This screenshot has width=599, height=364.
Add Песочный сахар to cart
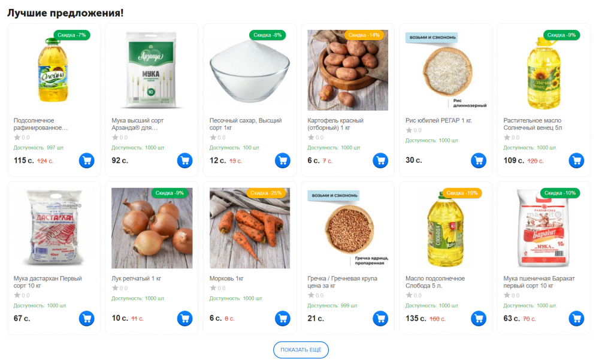point(283,160)
